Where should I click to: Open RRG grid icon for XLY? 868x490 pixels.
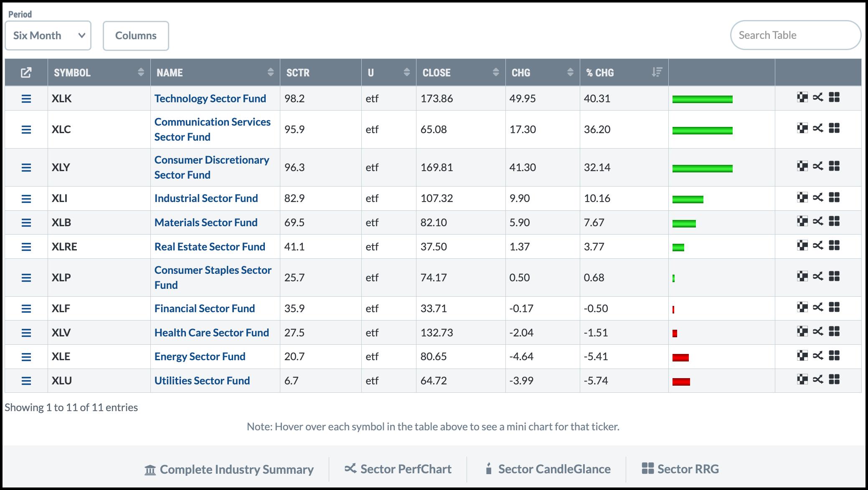click(834, 166)
